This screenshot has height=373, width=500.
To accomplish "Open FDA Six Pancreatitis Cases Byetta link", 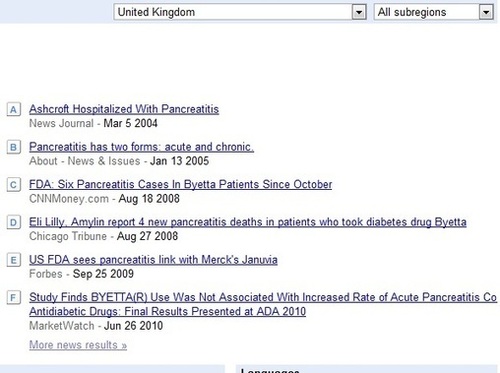I will 180,185.
